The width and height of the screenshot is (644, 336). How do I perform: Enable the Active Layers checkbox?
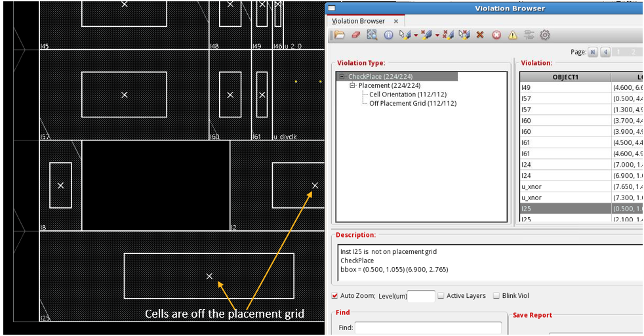click(x=441, y=295)
